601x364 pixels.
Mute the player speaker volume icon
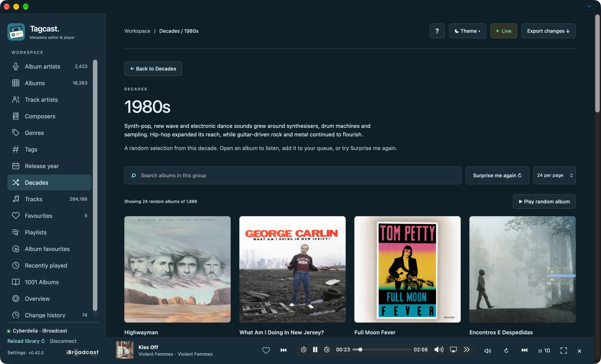click(439, 350)
